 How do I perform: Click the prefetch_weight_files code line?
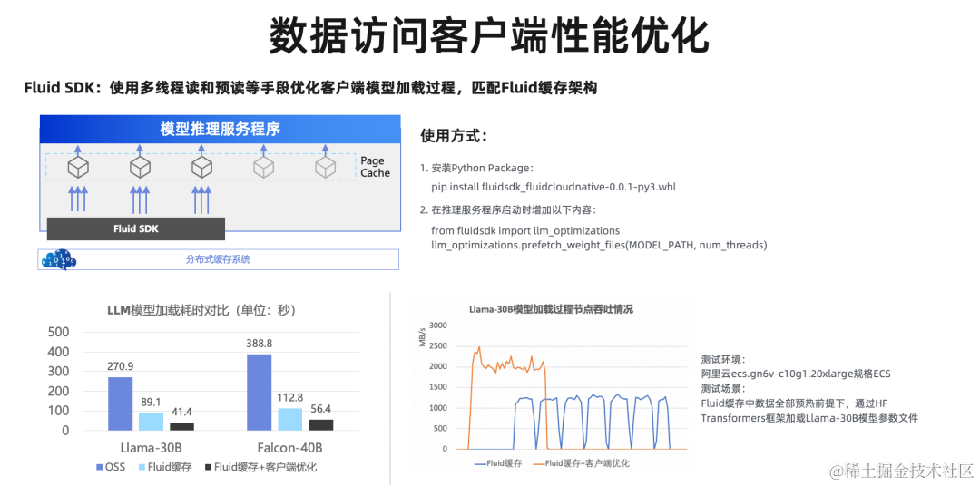tap(599, 246)
